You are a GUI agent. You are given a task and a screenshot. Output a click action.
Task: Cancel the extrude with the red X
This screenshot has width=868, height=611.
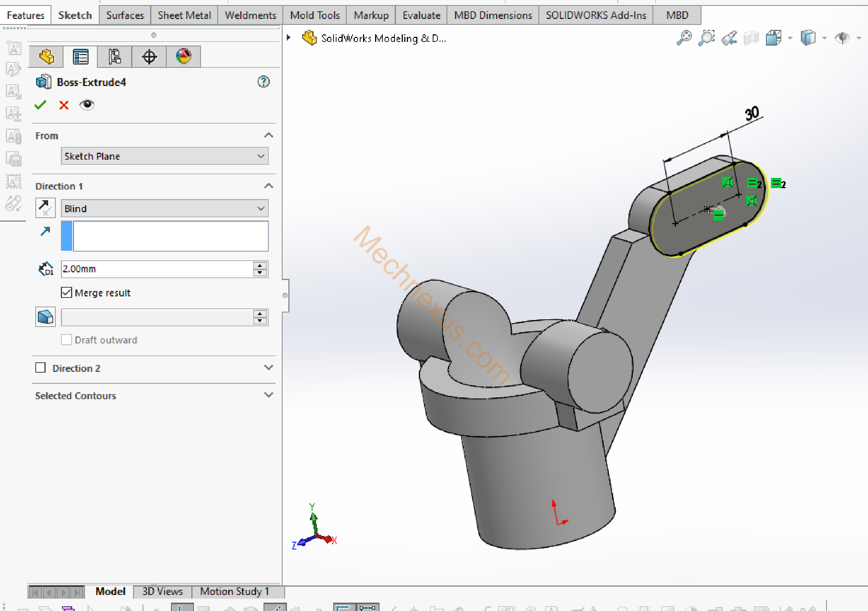(64, 105)
